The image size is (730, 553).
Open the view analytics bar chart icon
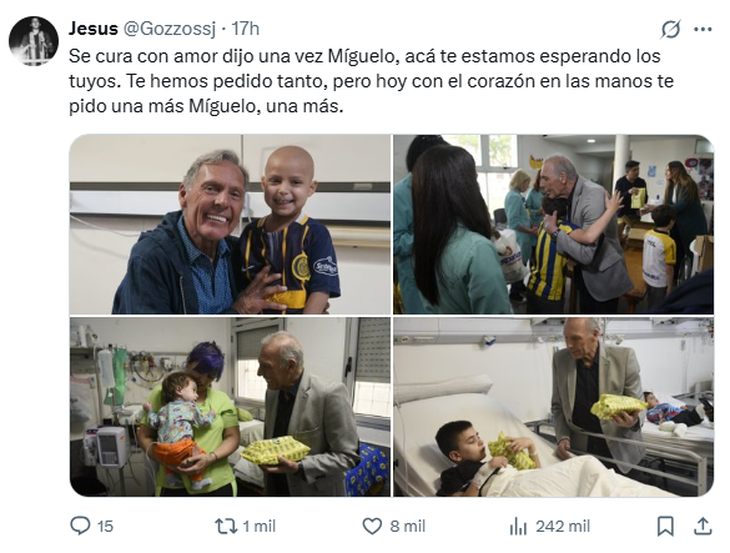tap(518, 526)
